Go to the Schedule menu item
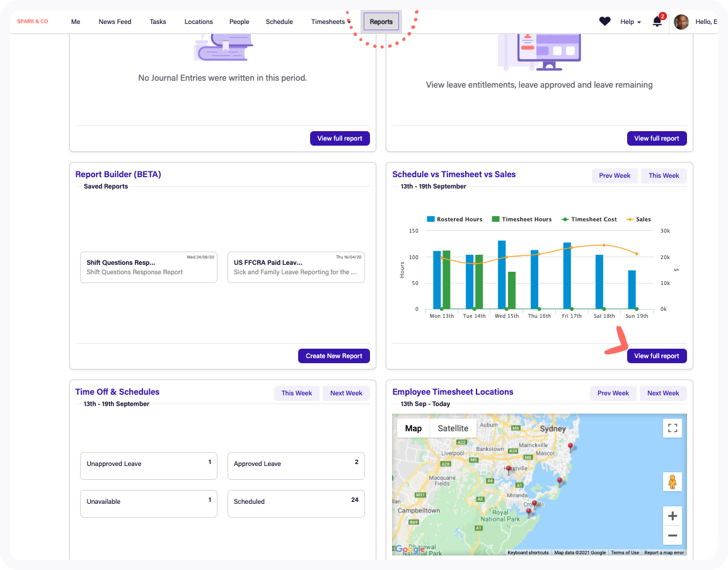This screenshot has width=728, height=570. tap(279, 22)
